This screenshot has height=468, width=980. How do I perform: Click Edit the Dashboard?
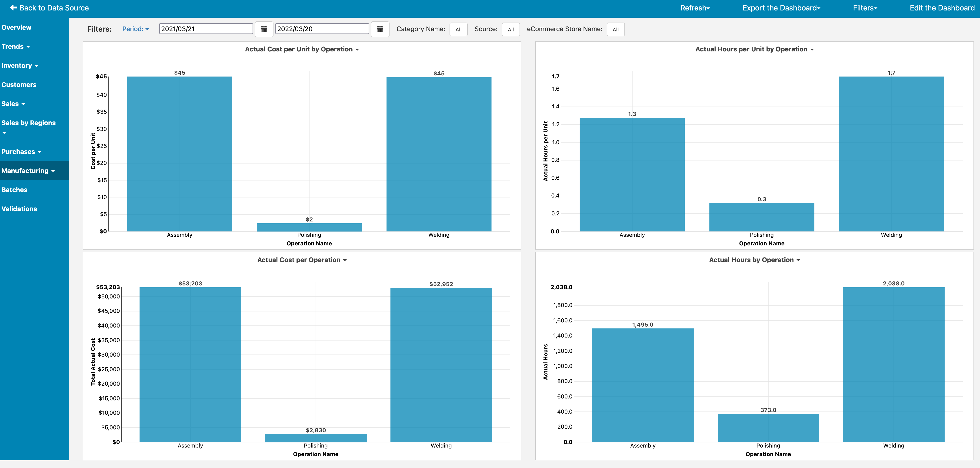942,8
